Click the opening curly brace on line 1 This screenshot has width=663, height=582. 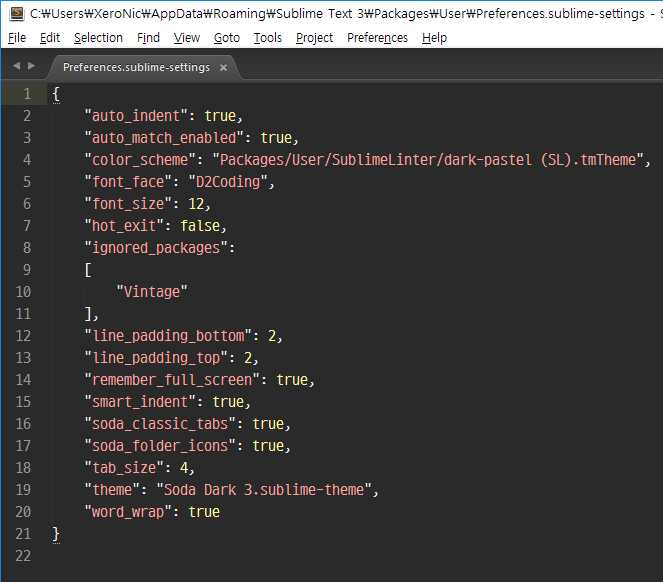point(55,94)
